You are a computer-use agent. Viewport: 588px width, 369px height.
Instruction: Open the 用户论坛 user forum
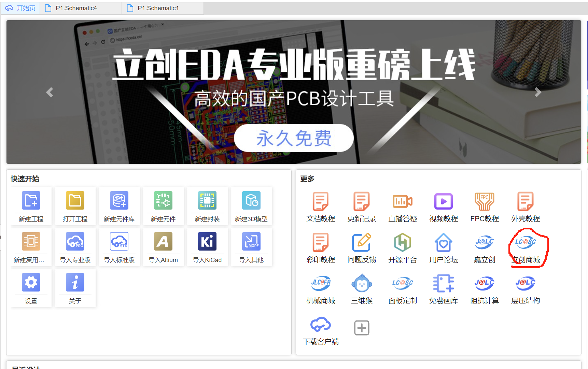point(444,242)
